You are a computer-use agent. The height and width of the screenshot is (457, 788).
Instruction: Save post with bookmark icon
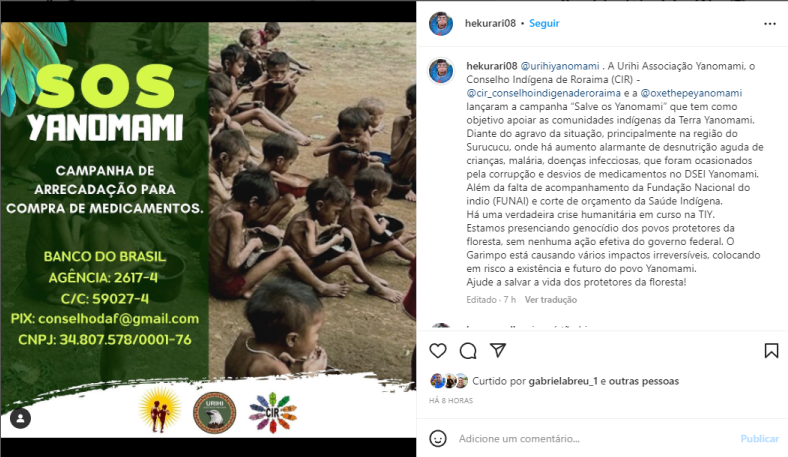771,350
